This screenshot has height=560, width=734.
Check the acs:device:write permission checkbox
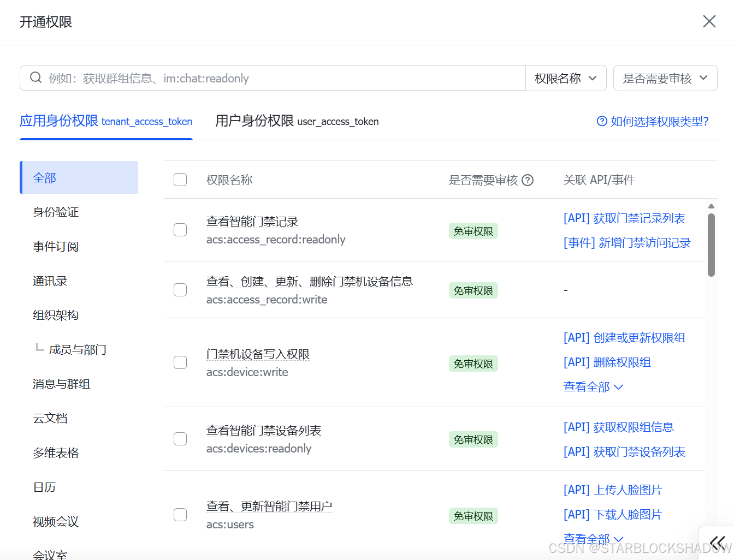pyautogui.click(x=180, y=362)
